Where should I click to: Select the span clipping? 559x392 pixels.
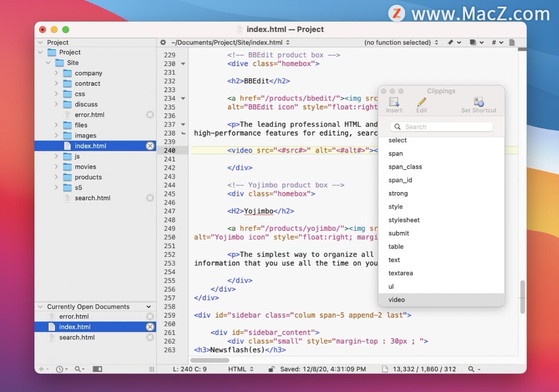coord(441,154)
